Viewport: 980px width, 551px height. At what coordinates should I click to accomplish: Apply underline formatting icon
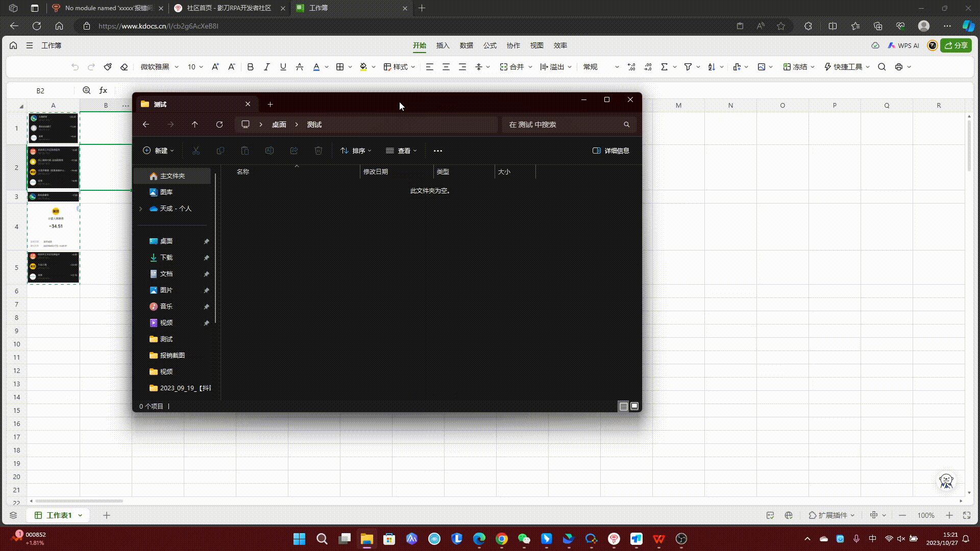click(283, 67)
